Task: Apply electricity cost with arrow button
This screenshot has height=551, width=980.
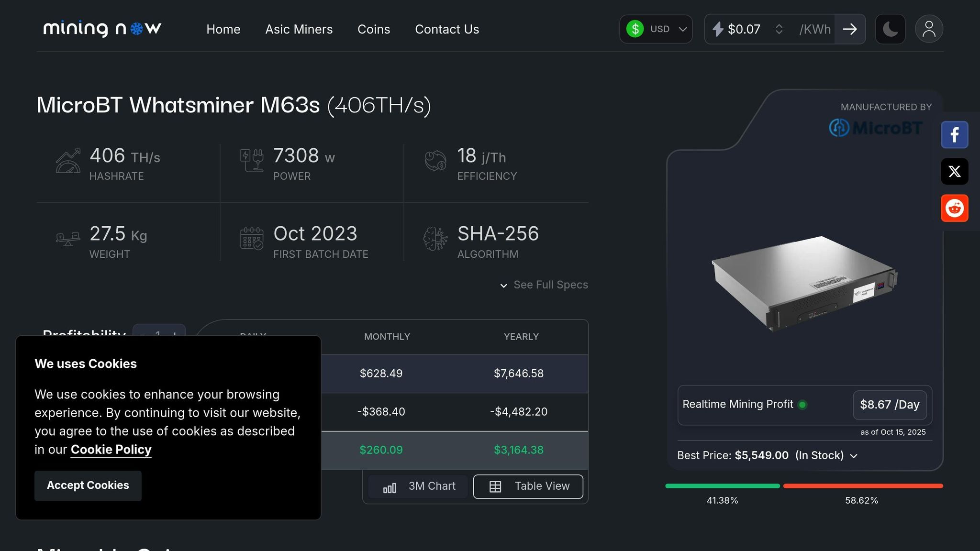Action: [850, 29]
